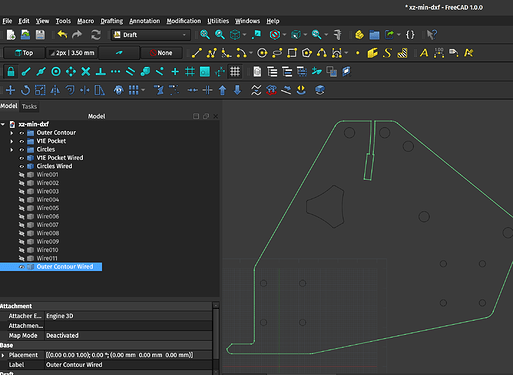Redo the last undone action
The height and width of the screenshot is (375, 513).
coord(77,35)
